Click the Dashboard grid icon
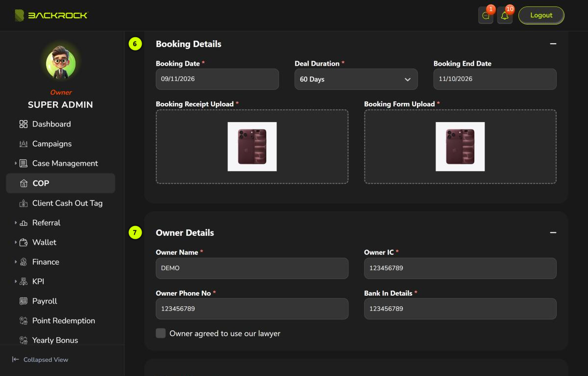 click(x=24, y=124)
